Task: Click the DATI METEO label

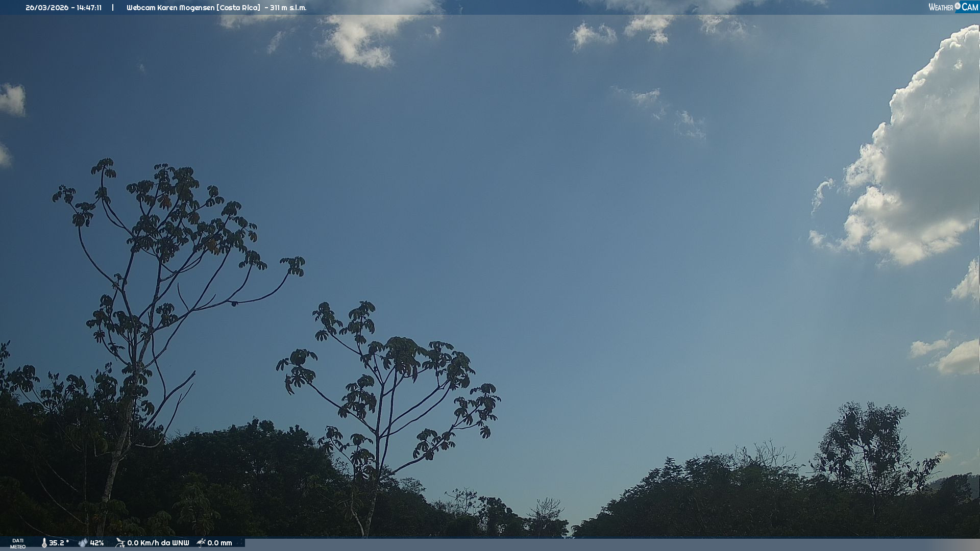Action: (x=18, y=543)
